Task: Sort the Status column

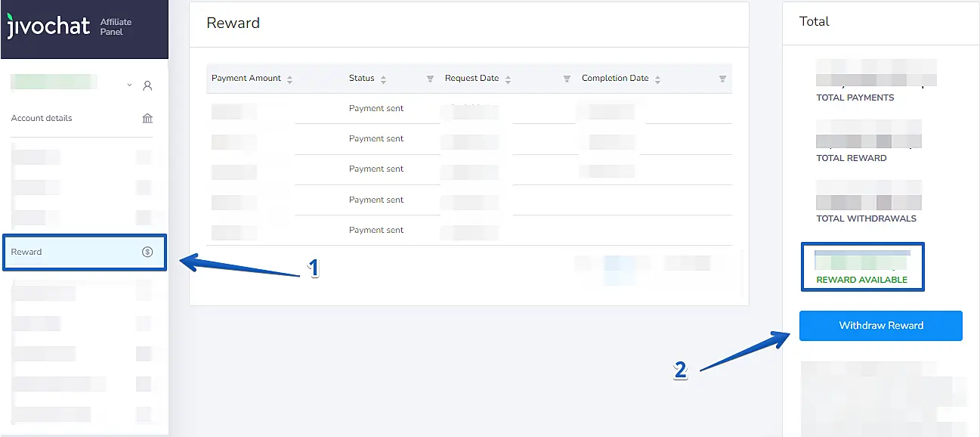Action: (383, 79)
